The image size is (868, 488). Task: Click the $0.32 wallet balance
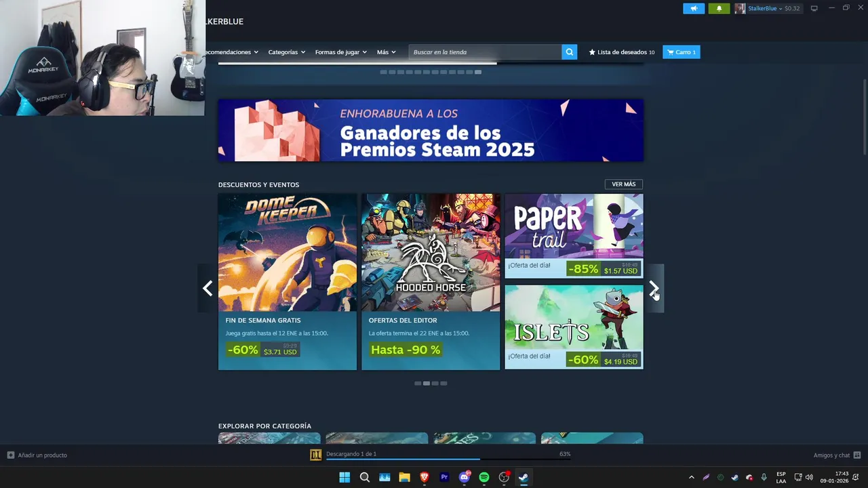pyautogui.click(x=792, y=8)
